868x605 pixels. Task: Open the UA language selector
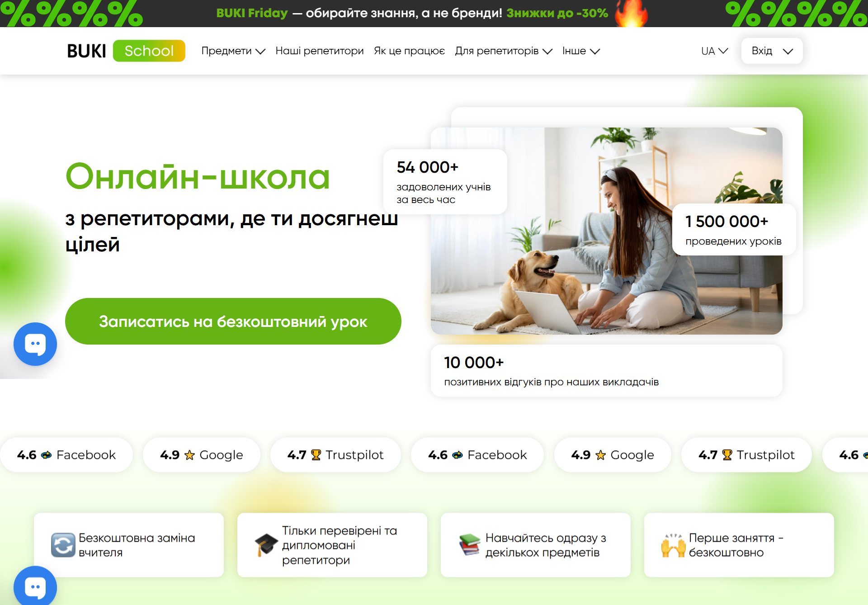click(x=714, y=51)
